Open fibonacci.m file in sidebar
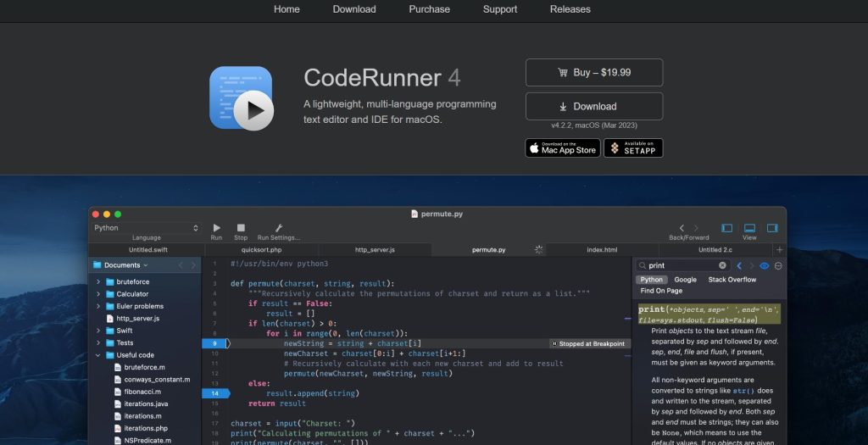Image resolution: width=868 pixels, height=445 pixels. click(x=142, y=392)
